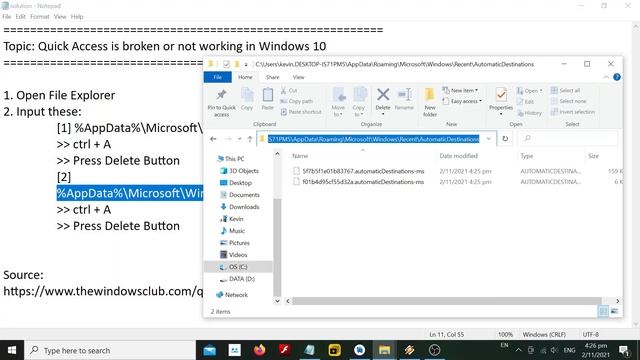Choose Copy path in ribbon
The image size is (640, 360).
[x=297, y=101]
